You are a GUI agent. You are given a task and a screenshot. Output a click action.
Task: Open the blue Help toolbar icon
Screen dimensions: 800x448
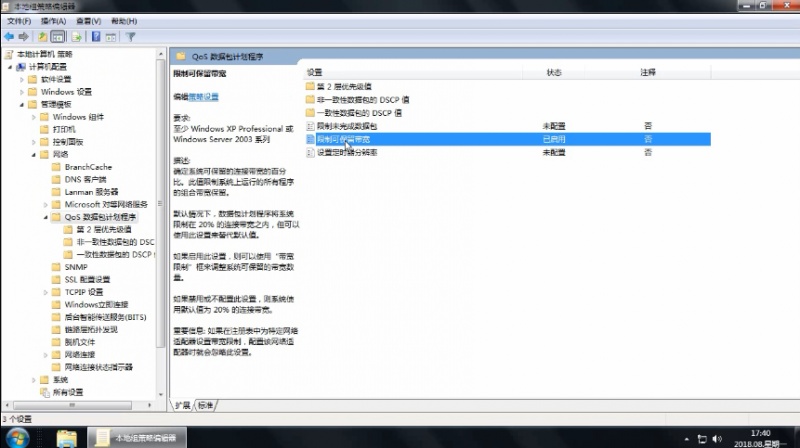[x=96, y=37]
